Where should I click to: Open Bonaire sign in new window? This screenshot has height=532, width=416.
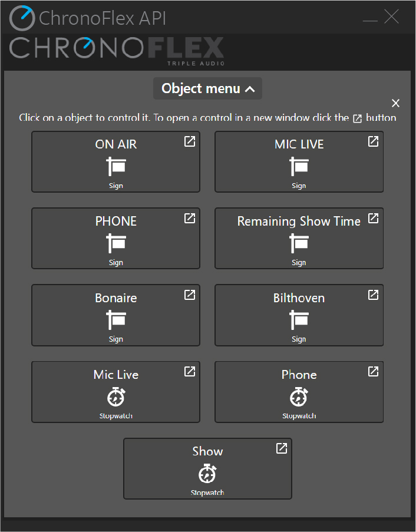[x=190, y=295]
